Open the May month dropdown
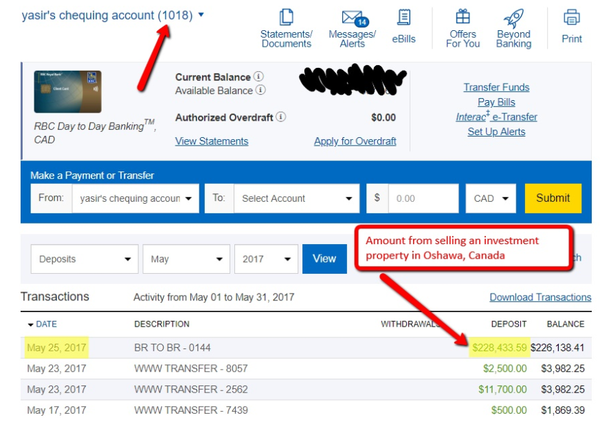Screen dimensions: 600x426 (186, 259)
